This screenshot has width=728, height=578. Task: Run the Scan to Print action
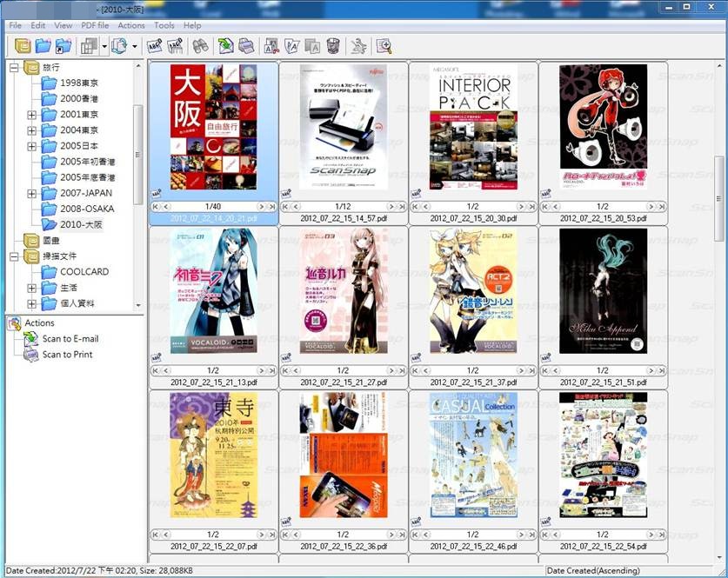click(x=67, y=355)
